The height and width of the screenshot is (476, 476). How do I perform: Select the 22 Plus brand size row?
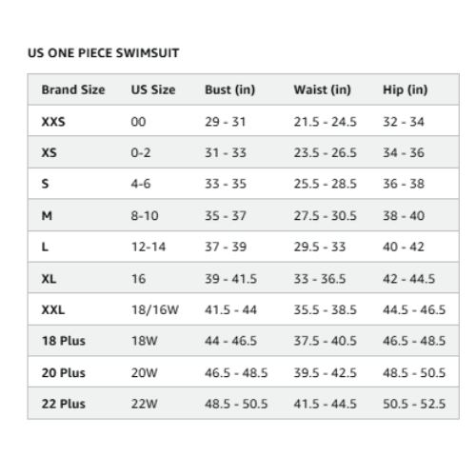point(244,404)
